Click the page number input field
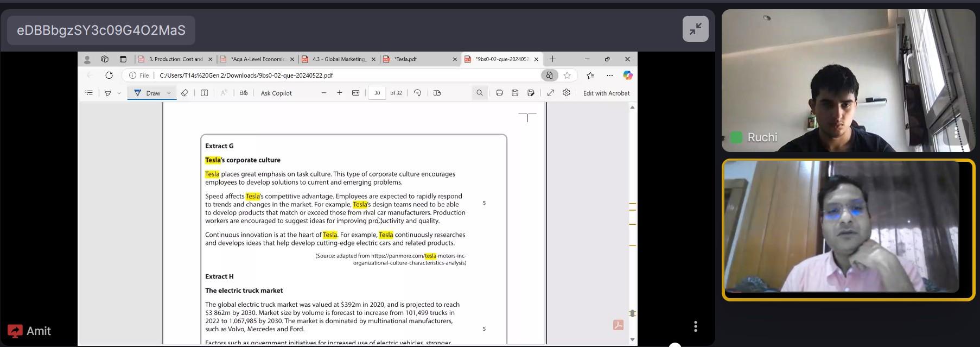The width and height of the screenshot is (980, 347). click(x=377, y=93)
